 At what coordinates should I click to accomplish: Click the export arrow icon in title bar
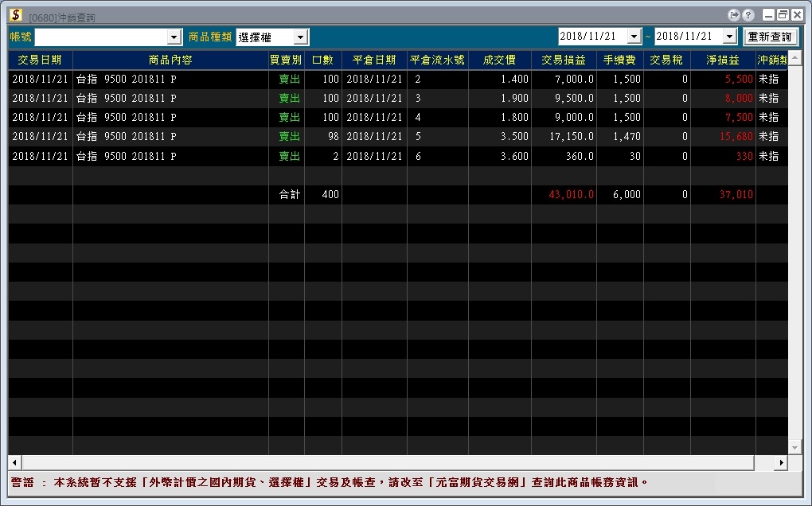(734, 15)
